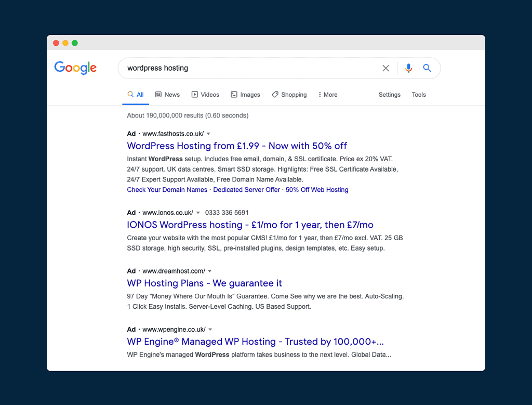Open the Settings menu
The width and height of the screenshot is (532, 405).
[x=389, y=95]
